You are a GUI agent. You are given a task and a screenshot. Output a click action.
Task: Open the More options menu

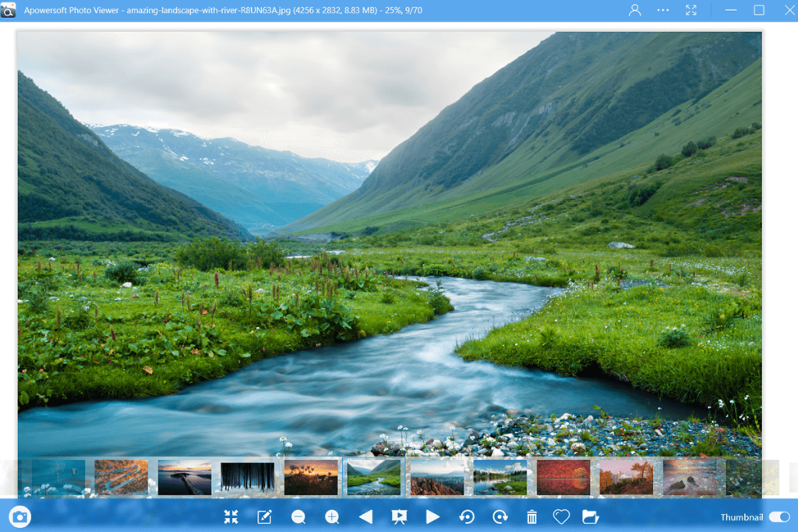[x=662, y=10]
